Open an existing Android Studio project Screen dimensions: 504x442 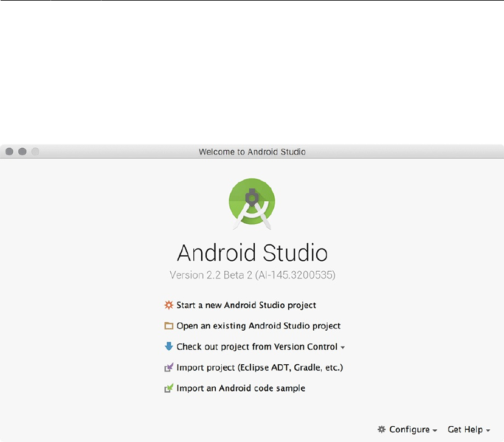pyautogui.click(x=258, y=326)
